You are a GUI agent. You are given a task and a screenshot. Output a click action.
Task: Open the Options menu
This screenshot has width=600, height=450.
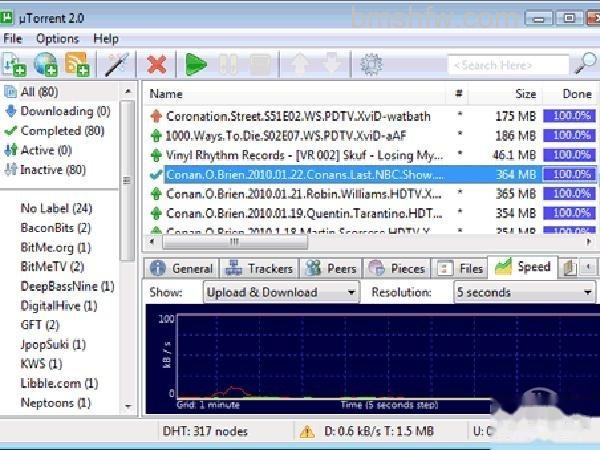point(57,39)
